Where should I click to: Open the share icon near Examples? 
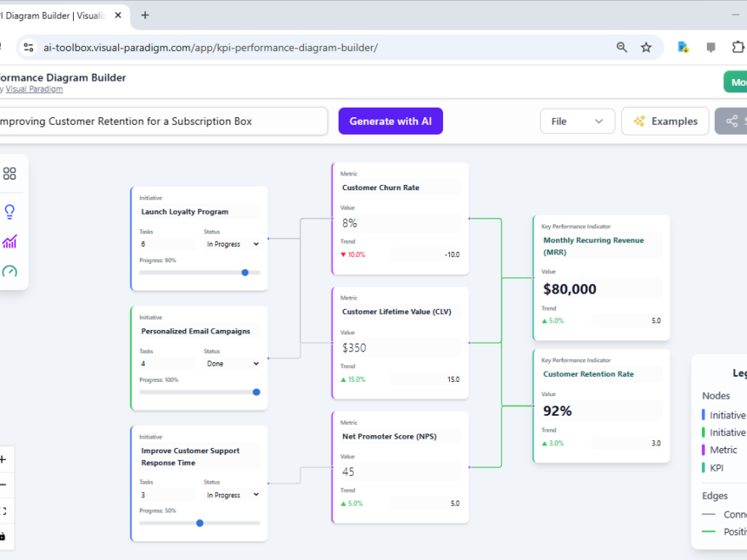coord(732,120)
